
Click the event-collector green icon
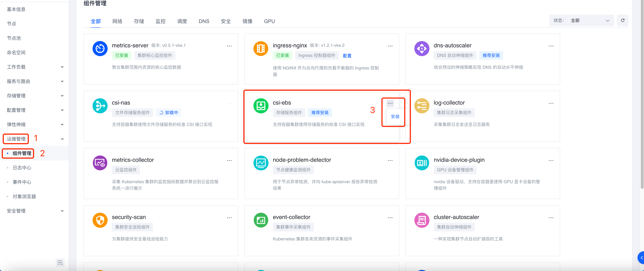coord(261,220)
